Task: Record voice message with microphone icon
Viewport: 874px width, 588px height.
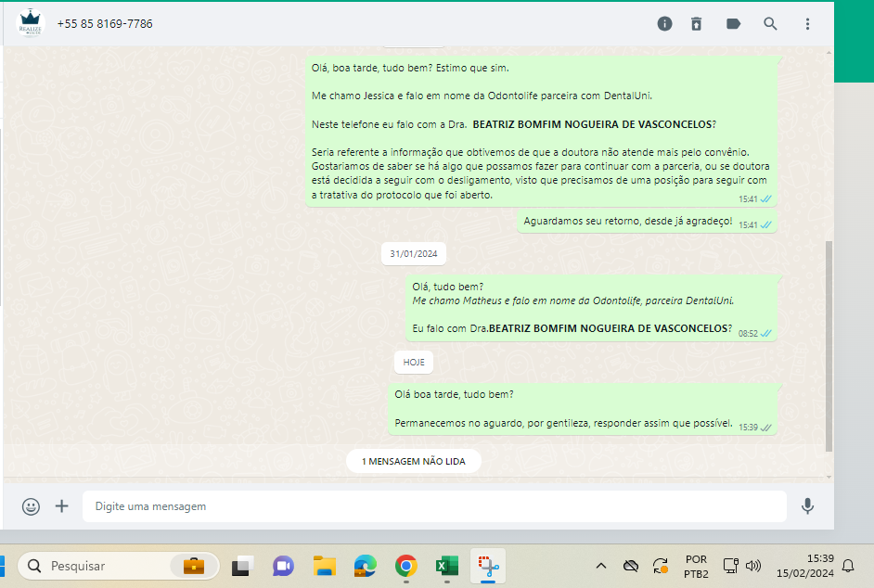Action: pyautogui.click(x=807, y=506)
